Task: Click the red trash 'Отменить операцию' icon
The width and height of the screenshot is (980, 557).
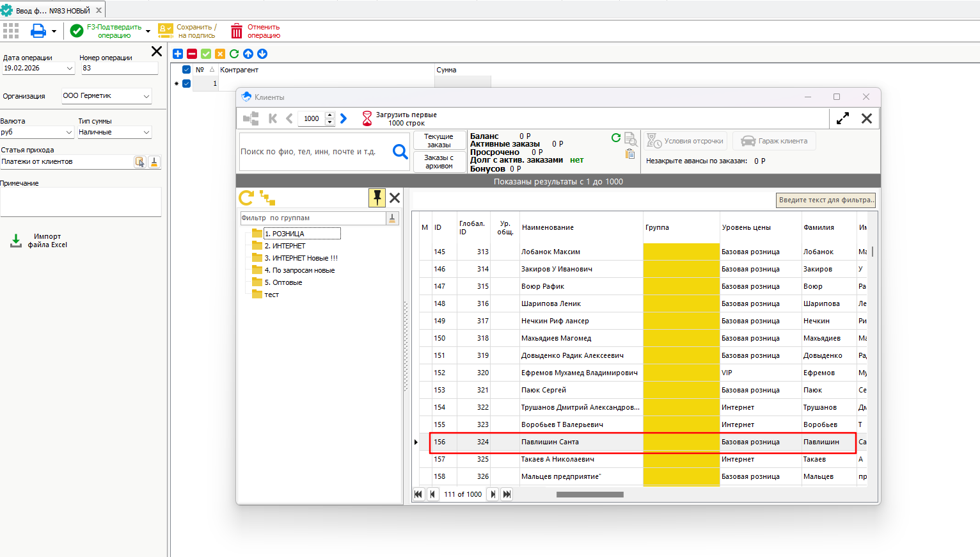Action: click(x=237, y=31)
